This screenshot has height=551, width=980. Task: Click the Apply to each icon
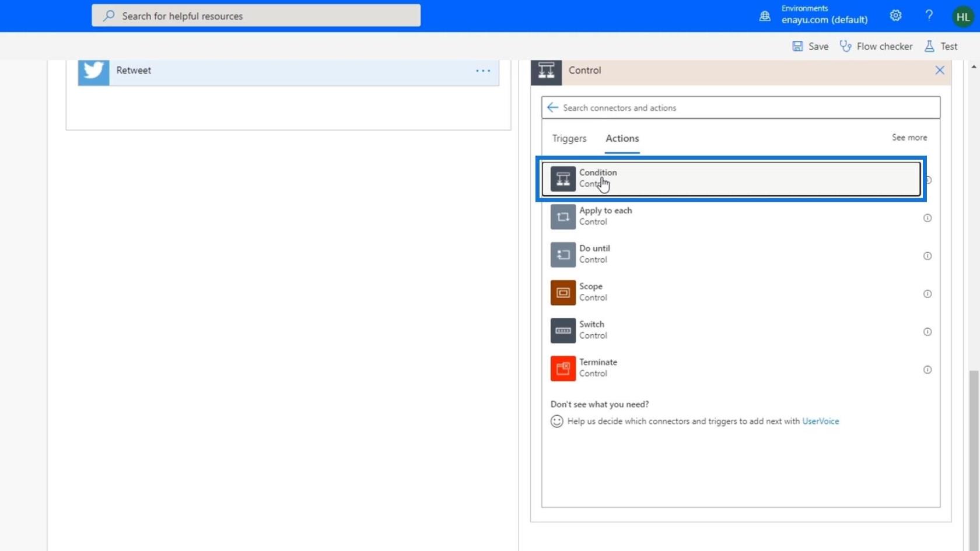tap(563, 217)
